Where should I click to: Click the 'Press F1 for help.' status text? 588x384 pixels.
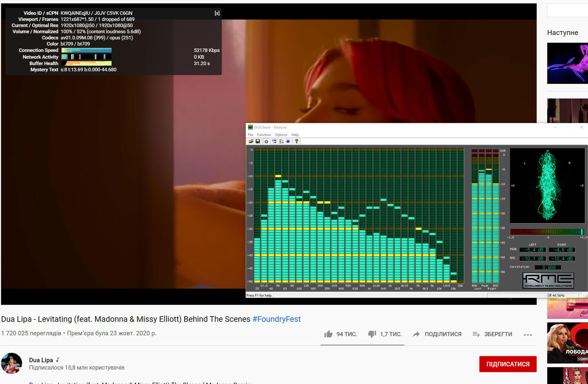(x=259, y=295)
